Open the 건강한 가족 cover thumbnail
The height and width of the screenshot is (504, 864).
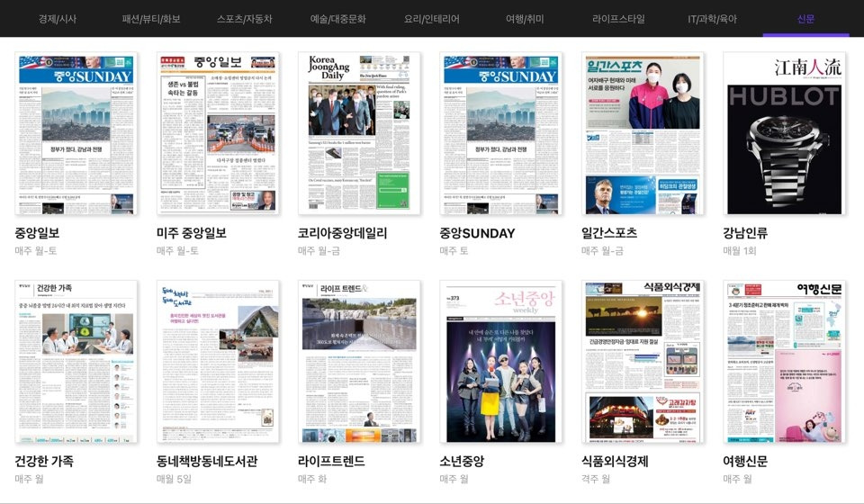[76, 362]
